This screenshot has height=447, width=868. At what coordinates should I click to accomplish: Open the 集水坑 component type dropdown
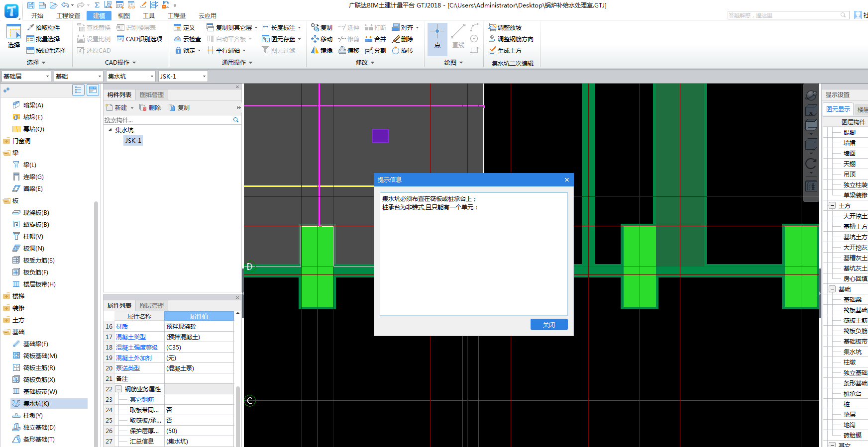pyautogui.click(x=130, y=76)
